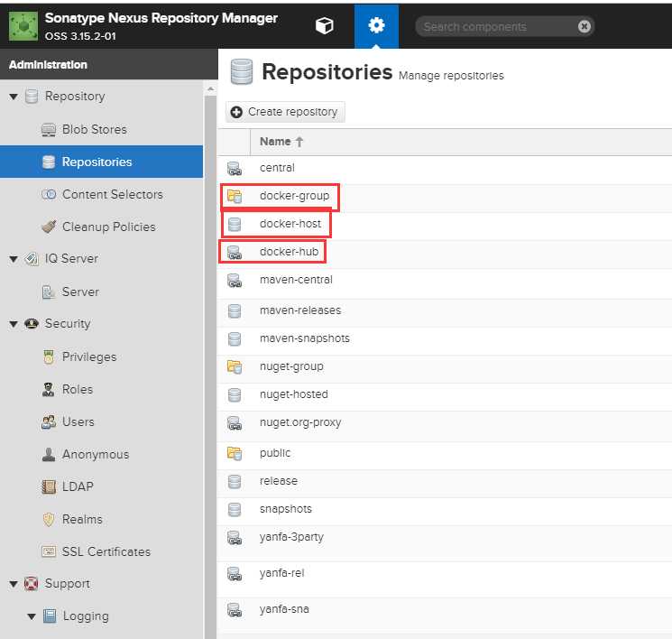Open Privileges under Security
The width and height of the screenshot is (672, 639).
pyautogui.click(x=89, y=357)
